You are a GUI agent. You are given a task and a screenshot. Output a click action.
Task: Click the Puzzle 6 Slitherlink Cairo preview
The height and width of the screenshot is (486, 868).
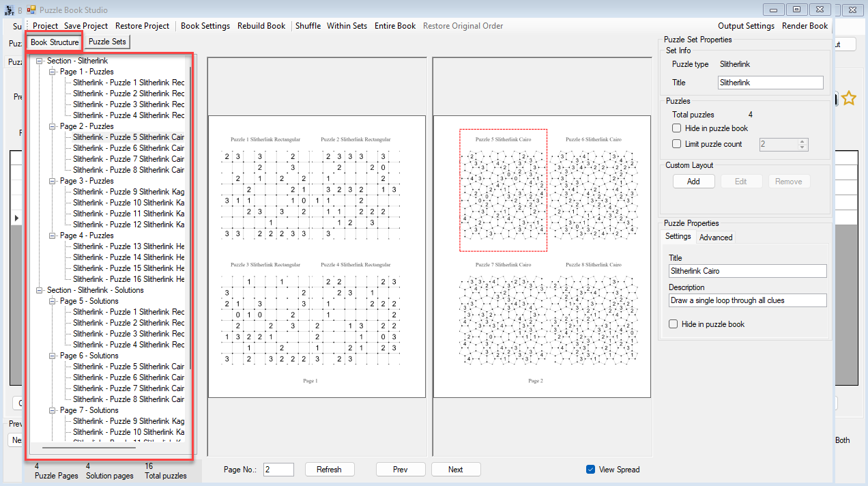(x=594, y=190)
